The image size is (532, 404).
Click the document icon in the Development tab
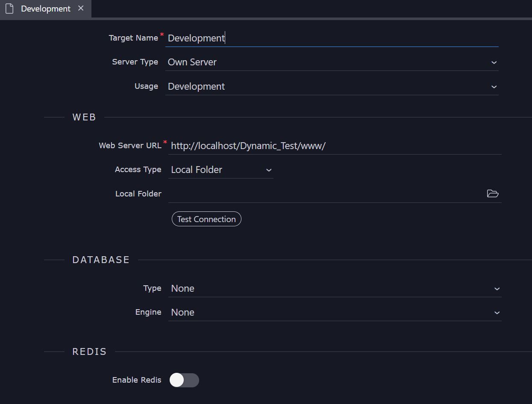coord(9,9)
